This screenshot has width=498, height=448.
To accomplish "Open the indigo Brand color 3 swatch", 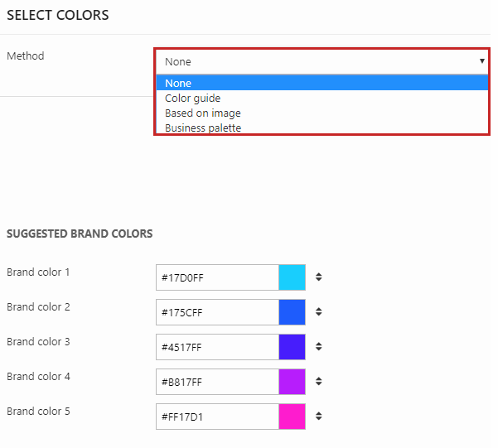I will [292, 347].
